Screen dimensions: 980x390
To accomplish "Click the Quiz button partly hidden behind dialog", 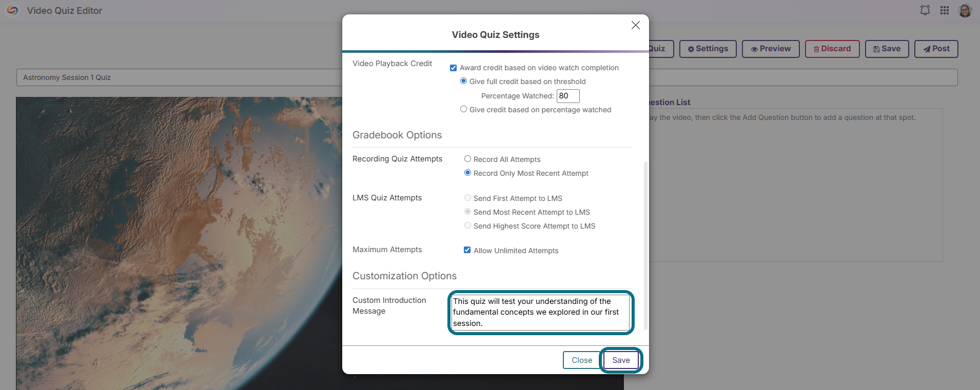I will (661, 49).
